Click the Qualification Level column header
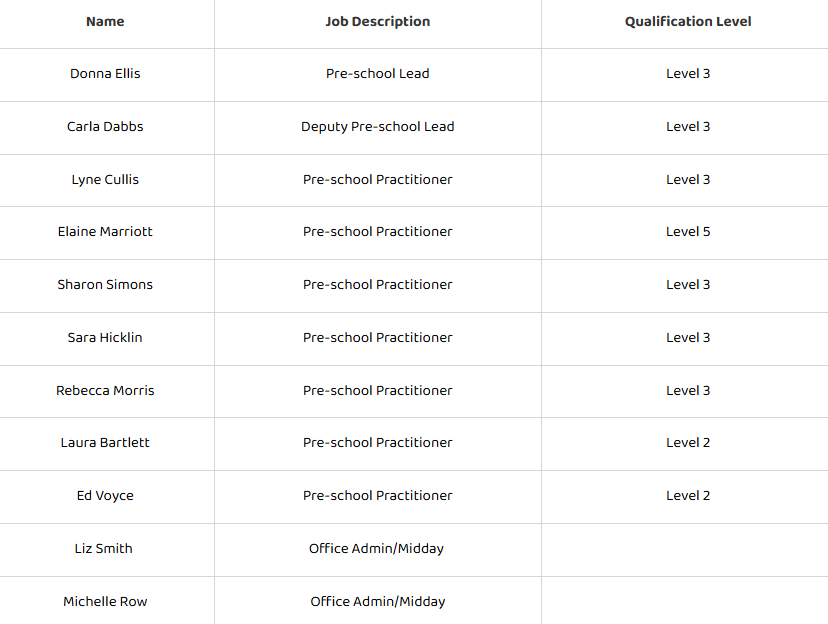This screenshot has height=624, width=828. pos(688,21)
